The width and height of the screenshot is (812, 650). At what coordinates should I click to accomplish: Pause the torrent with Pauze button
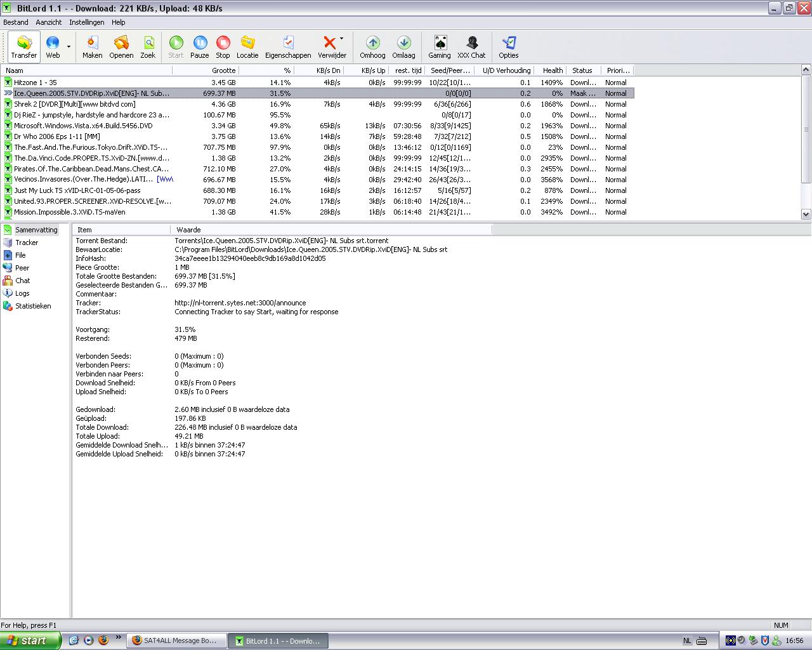(200, 47)
